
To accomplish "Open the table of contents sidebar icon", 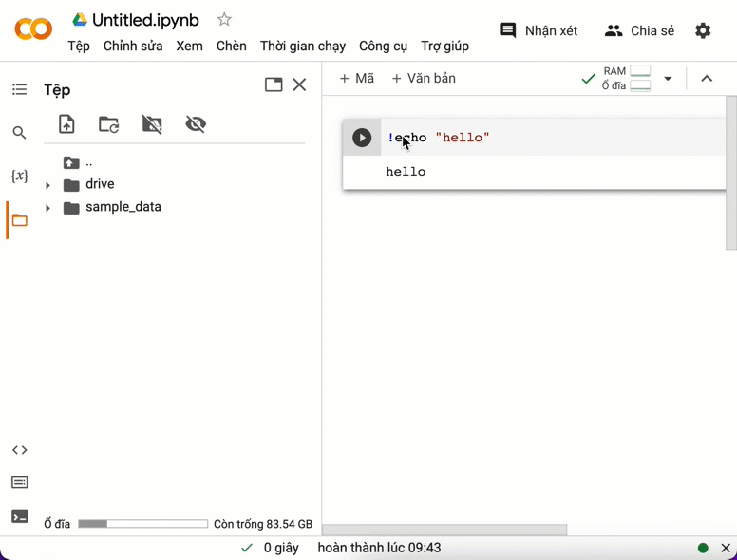I will pos(19,89).
